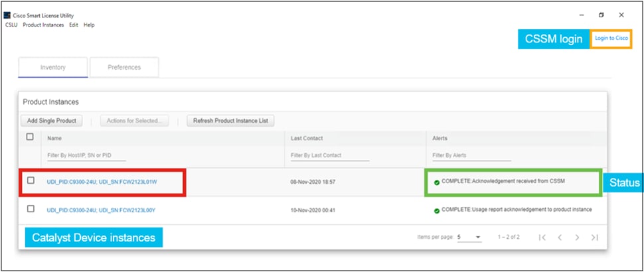
Task: Open the CSLU menu
Action: click(11, 25)
